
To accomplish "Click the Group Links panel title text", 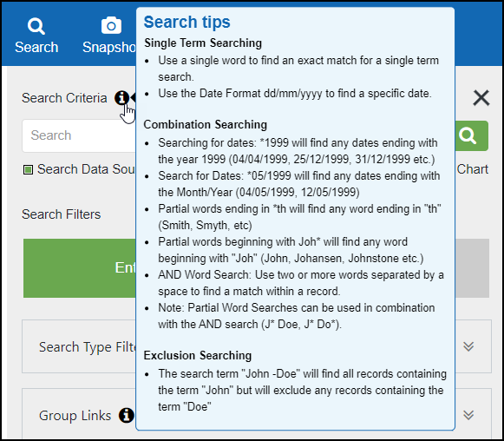I will click(x=75, y=416).
